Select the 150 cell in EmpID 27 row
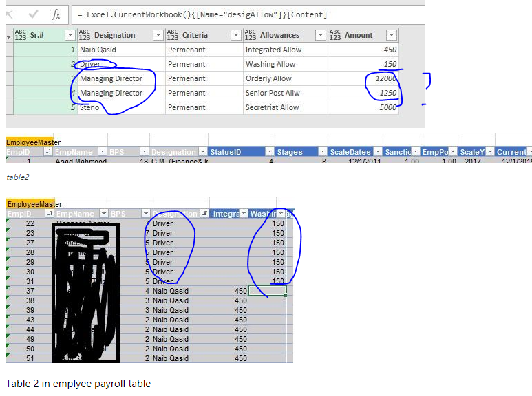 tap(267, 243)
